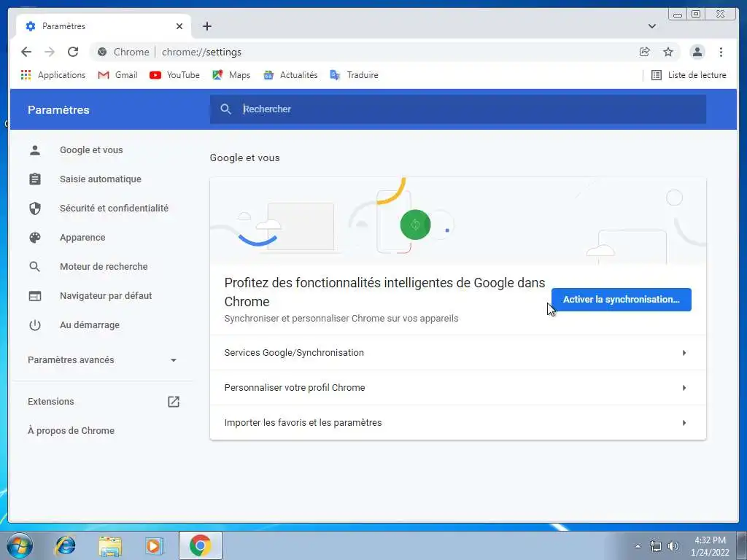
Task: Open the Extensions link
Action: (51, 402)
